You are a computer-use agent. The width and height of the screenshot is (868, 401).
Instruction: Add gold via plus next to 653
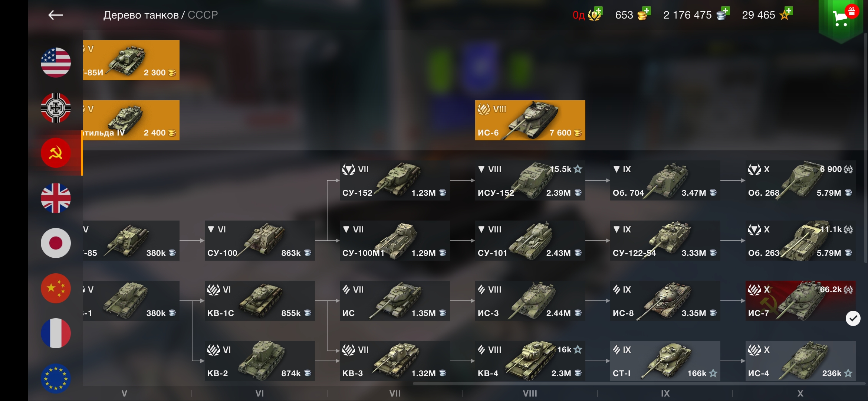coord(646,10)
